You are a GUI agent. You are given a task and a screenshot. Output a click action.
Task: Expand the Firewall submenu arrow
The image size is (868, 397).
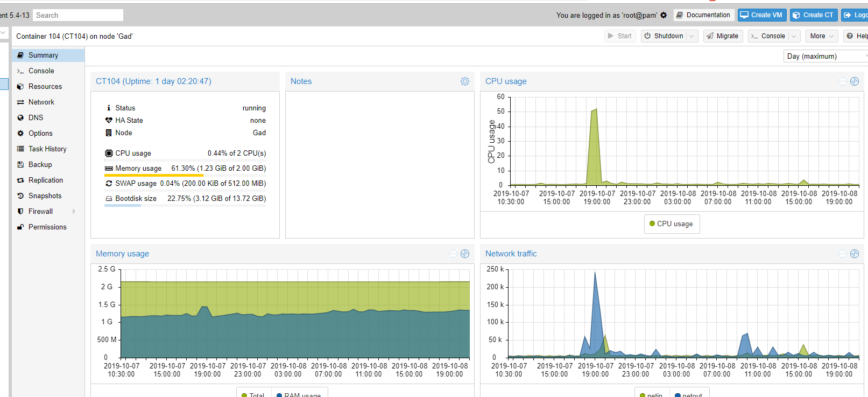74,212
